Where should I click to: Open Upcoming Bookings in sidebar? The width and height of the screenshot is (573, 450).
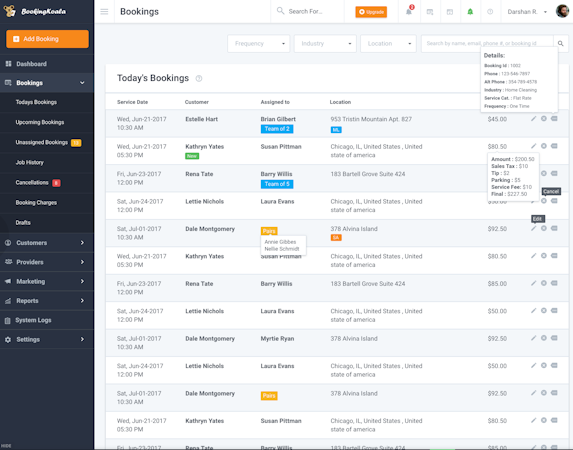[40, 122]
